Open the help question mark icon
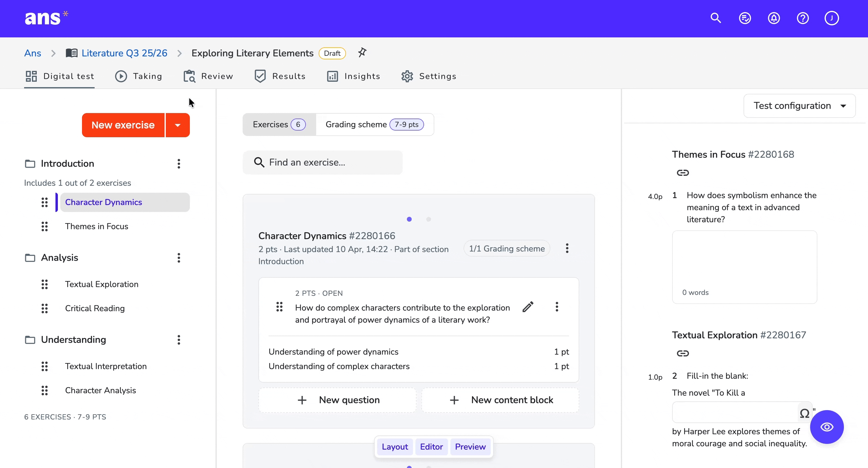868x468 pixels. pyautogui.click(x=803, y=18)
